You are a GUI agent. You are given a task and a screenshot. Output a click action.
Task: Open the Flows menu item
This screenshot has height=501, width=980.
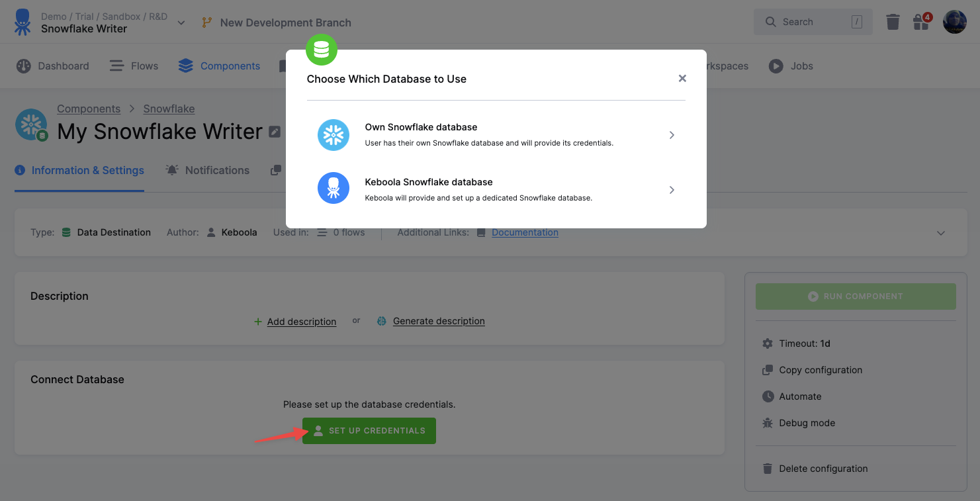point(134,66)
